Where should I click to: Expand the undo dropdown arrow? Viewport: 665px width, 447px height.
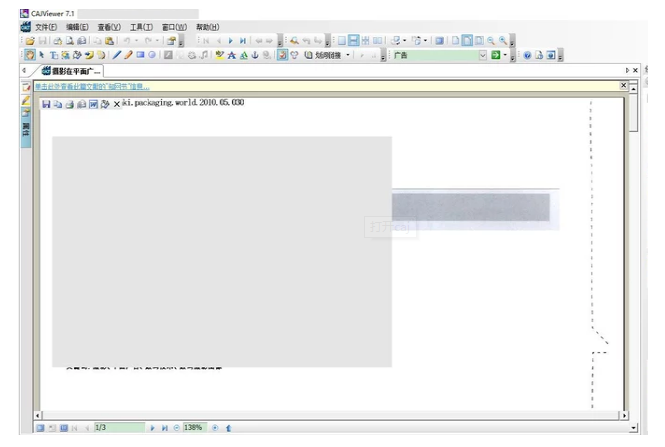click(136, 41)
